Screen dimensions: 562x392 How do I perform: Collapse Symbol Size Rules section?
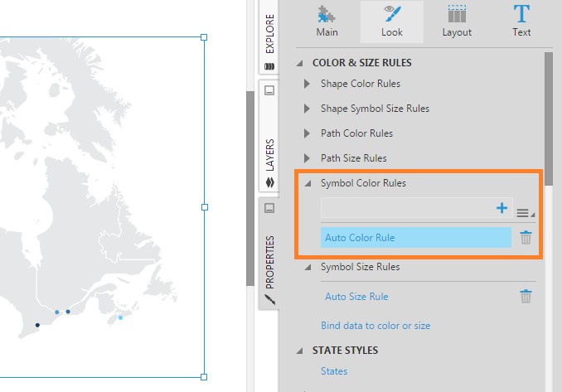point(308,267)
